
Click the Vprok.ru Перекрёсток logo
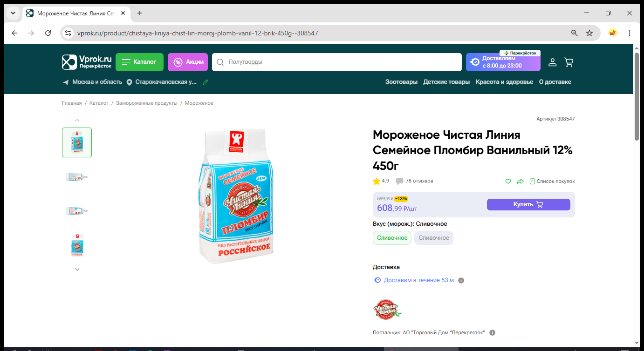point(87,62)
